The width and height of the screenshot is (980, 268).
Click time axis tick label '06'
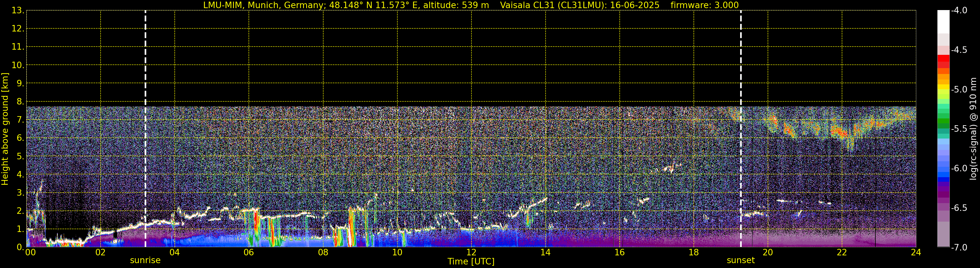coord(249,252)
